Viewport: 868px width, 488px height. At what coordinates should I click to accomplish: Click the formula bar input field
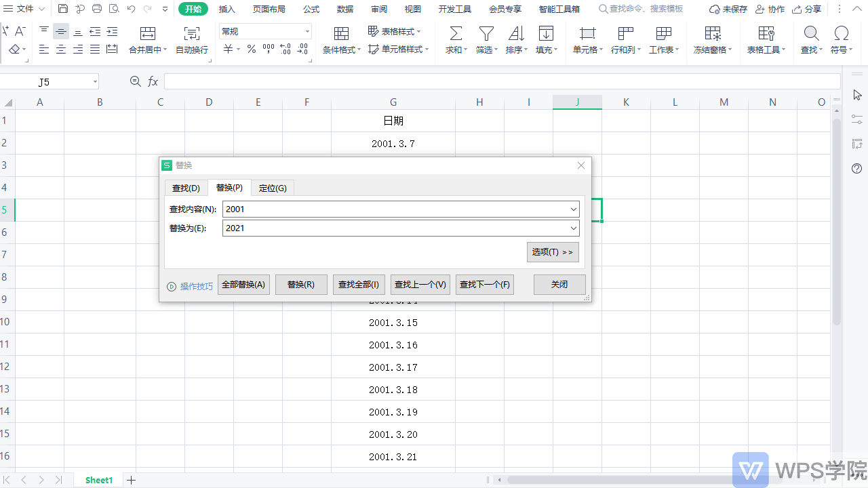coord(502,81)
